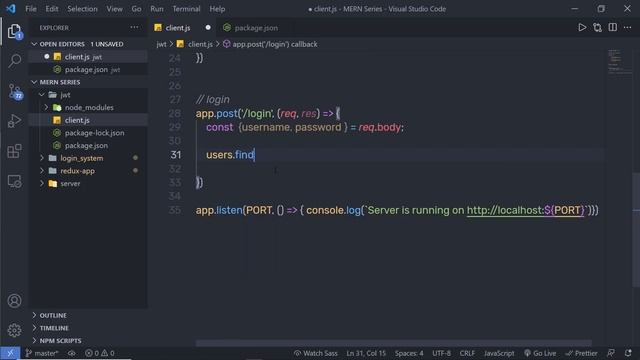Click the eye icon beside master branch
Screen dimensions: 640x360
tap(72, 353)
